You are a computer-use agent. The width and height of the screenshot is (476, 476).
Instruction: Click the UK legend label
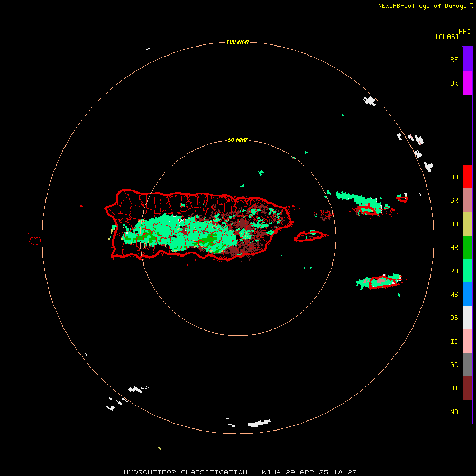tap(454, 83)
